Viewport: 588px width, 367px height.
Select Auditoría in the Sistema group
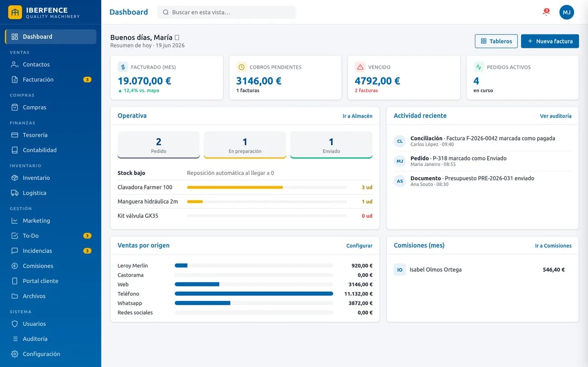51,339
